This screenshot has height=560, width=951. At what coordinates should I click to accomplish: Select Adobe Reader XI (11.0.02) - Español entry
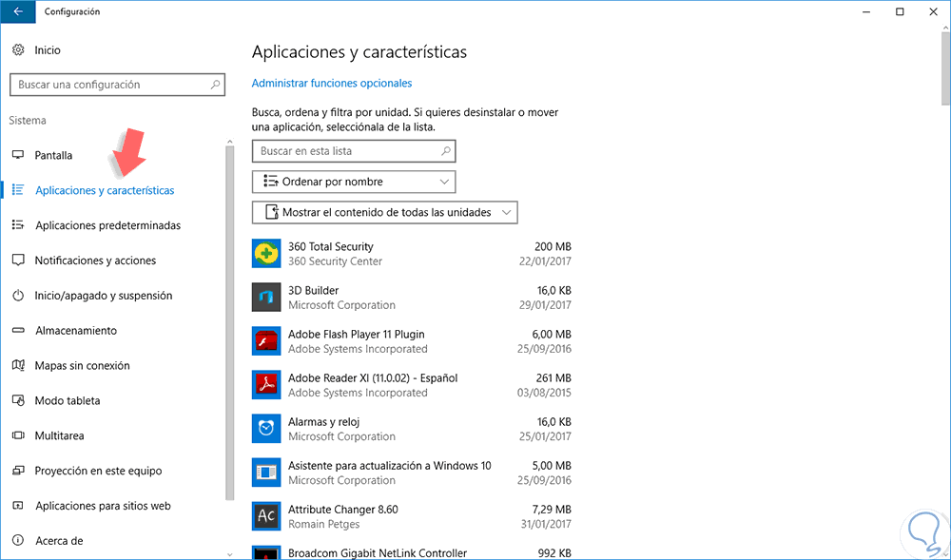[411, 384]
